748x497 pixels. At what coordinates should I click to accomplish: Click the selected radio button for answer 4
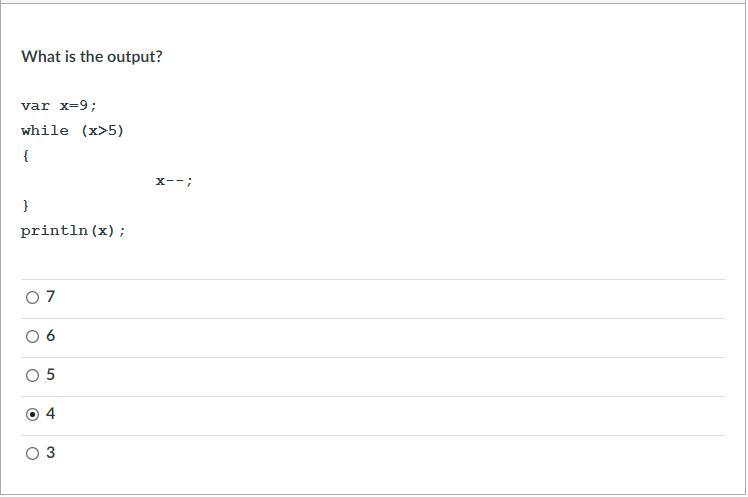pos(32,414)
